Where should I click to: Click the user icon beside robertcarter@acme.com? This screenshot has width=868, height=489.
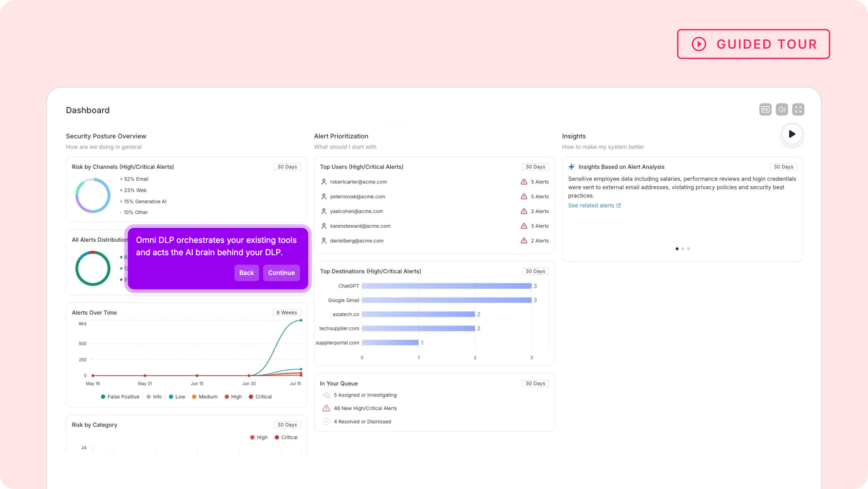click(x=324, y=182)
